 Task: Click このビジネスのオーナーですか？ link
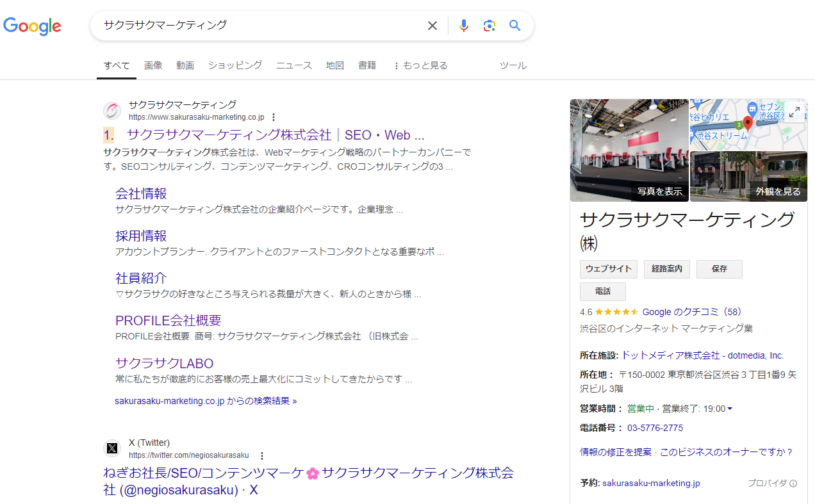tap(727, 452)
